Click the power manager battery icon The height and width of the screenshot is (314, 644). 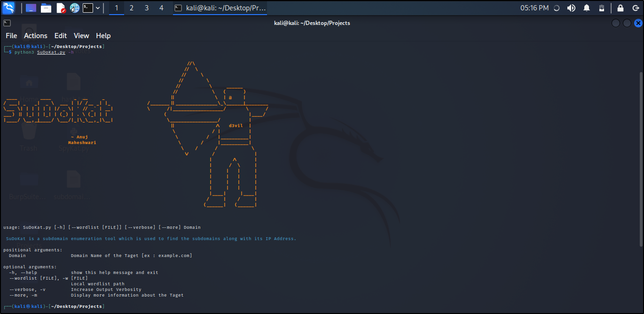tap(601, 8)
